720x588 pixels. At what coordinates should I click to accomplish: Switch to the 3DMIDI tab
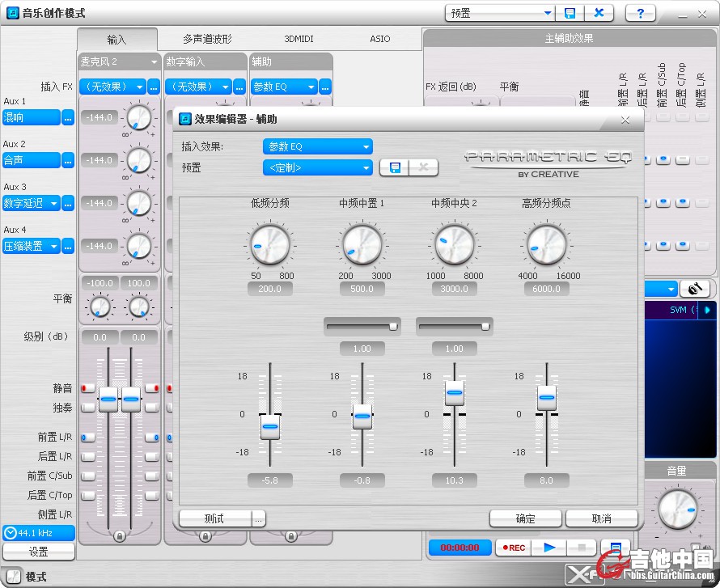[x=299, y=39]
